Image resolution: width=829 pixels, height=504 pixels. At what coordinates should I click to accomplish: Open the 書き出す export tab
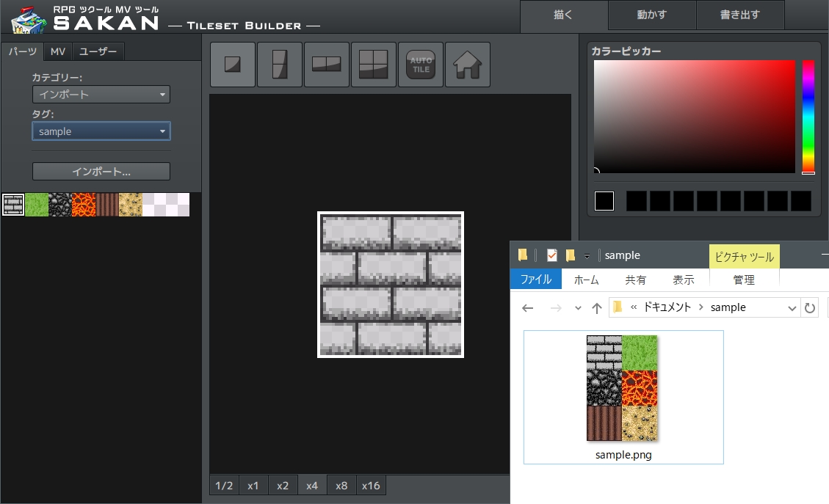click(x=740, y=15)
